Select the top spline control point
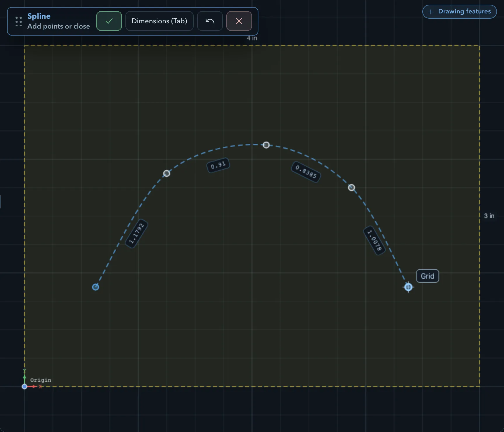 pyautogui.click(x=266, y=145)
